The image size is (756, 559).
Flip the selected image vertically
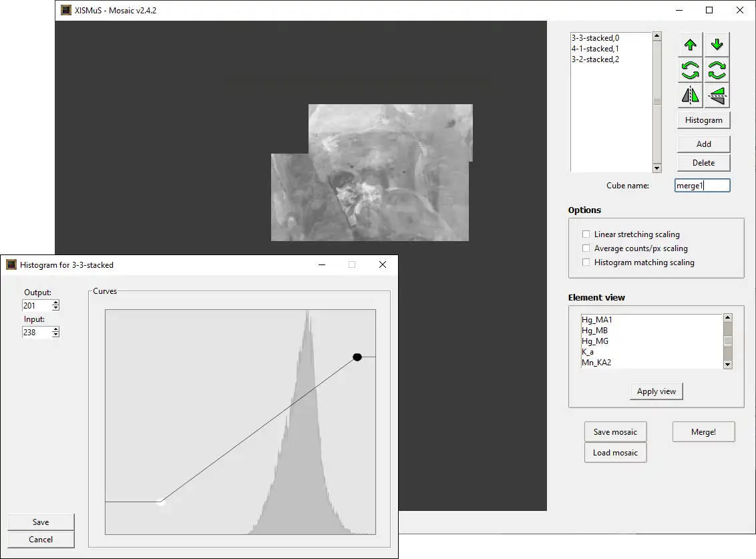pyautogui.click(x=717, y=96)
